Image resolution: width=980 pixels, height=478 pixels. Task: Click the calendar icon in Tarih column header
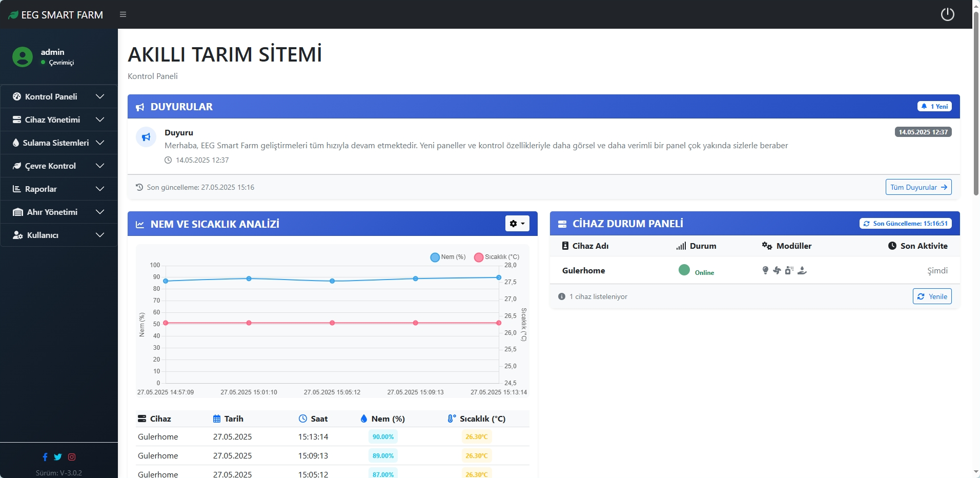217,419
